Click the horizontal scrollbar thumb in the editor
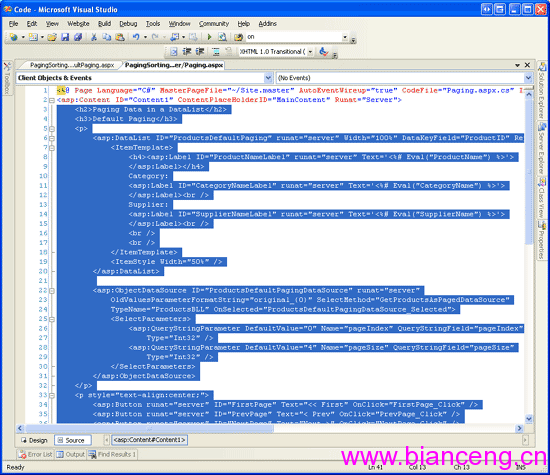The image size is (550, 475). (149, 428)
